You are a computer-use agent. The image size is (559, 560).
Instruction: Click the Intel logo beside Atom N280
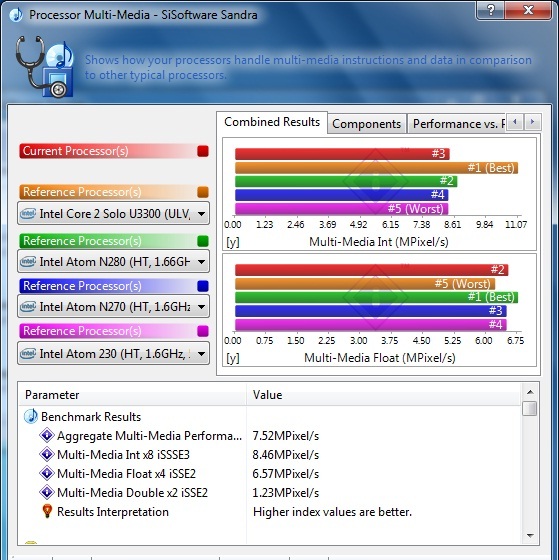[x=28, y=262]
